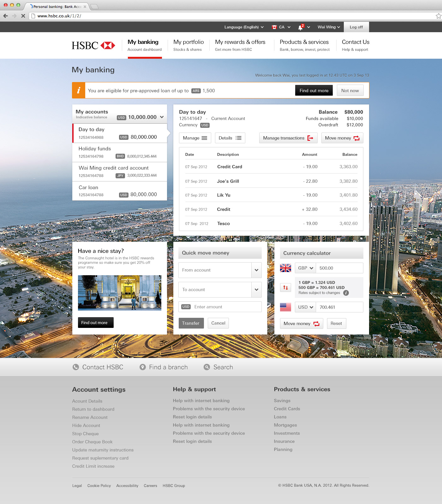This screenshot has width=442, height=504.
Task: Open the Stop Cheque link
Action: [x=85, y=434]
